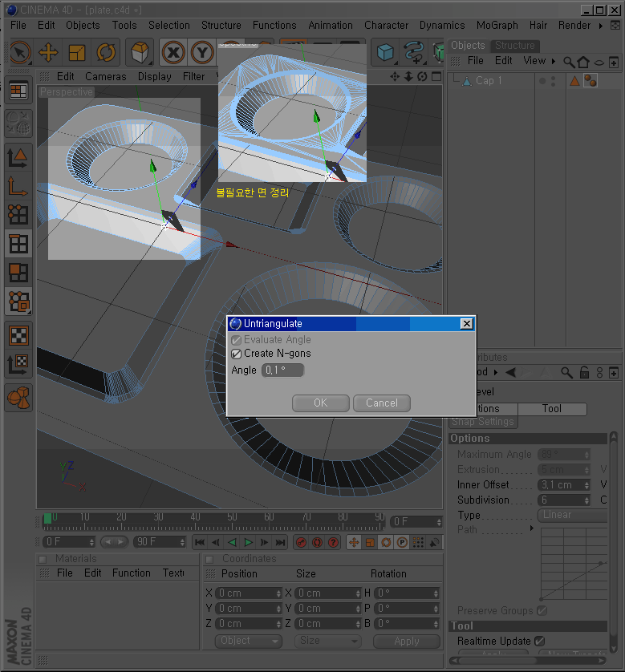The height and width of the screenshot is (672, 625).
Task: Open the spline objects tool
Action: pos(413,53)
